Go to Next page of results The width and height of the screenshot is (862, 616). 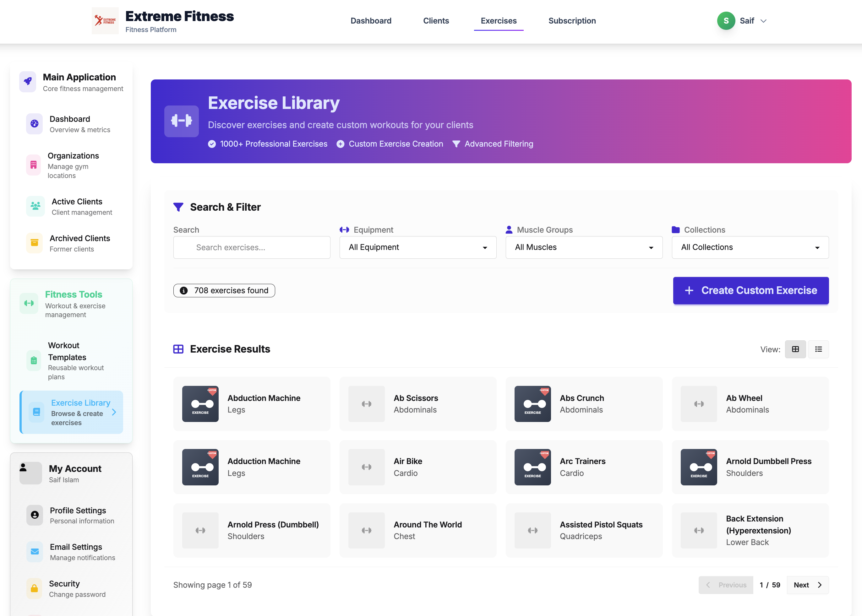point(807,585)
